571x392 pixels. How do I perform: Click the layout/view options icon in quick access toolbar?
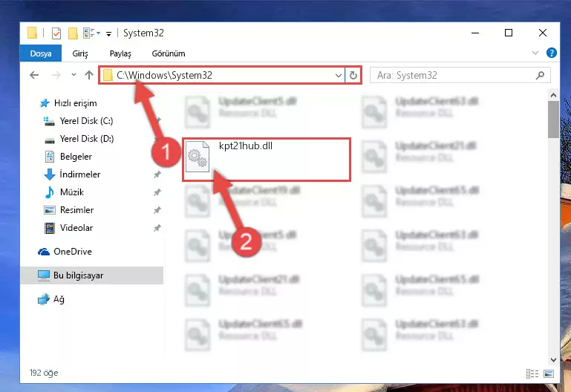(x=89, y=33)
